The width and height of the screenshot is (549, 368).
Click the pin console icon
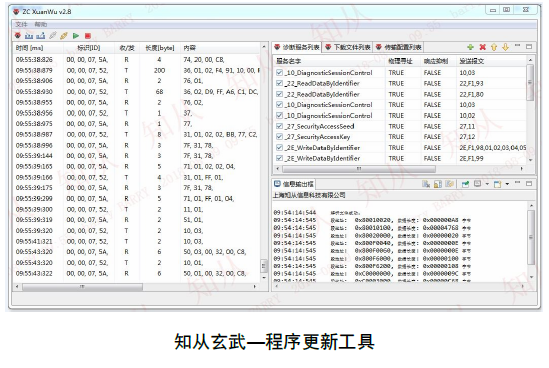[465, 184]
